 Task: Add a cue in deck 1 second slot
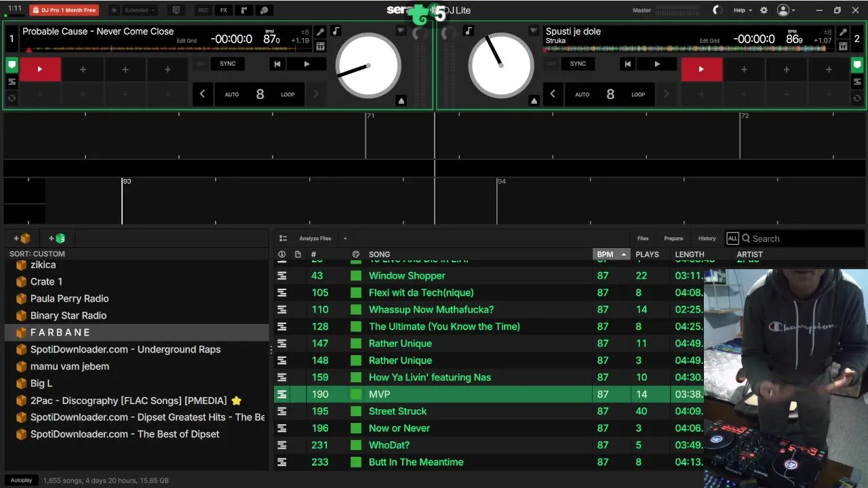pos(83,69)
